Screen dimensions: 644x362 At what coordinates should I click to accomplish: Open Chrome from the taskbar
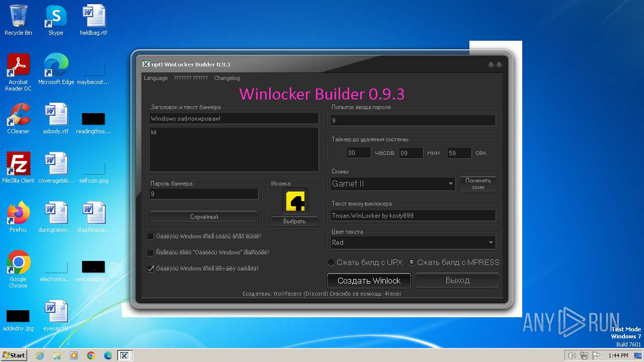(x=91, y=355)
